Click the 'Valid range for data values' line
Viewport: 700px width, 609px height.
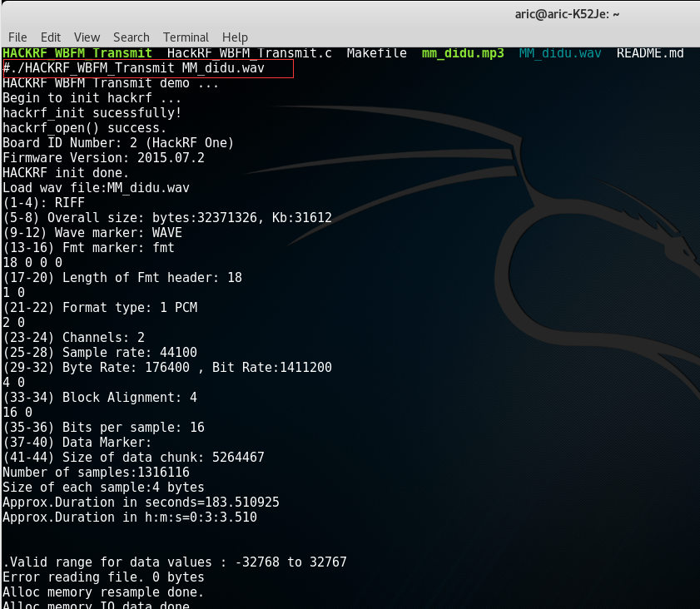coord(175,562)
